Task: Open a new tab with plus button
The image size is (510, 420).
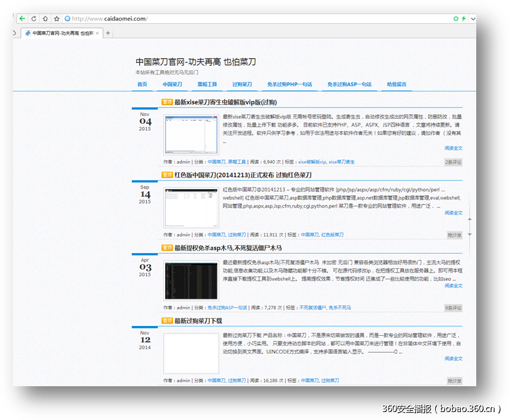Action: (x=109, y=33)
